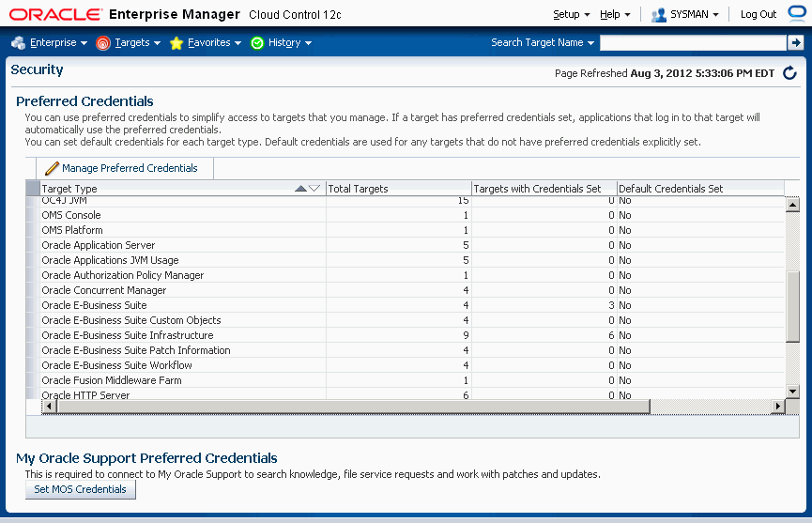Click the pencil icon for Manage Preferred Credentials
The width and height of the screenshot is (812, 523).
pos(52,168)
